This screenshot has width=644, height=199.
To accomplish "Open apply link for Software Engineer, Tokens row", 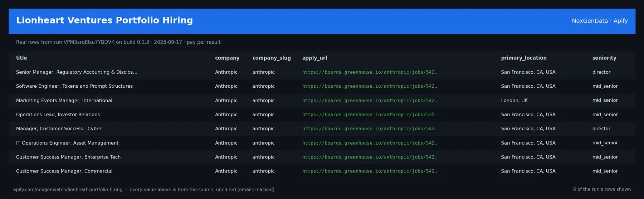I will (x=370, y=86).
